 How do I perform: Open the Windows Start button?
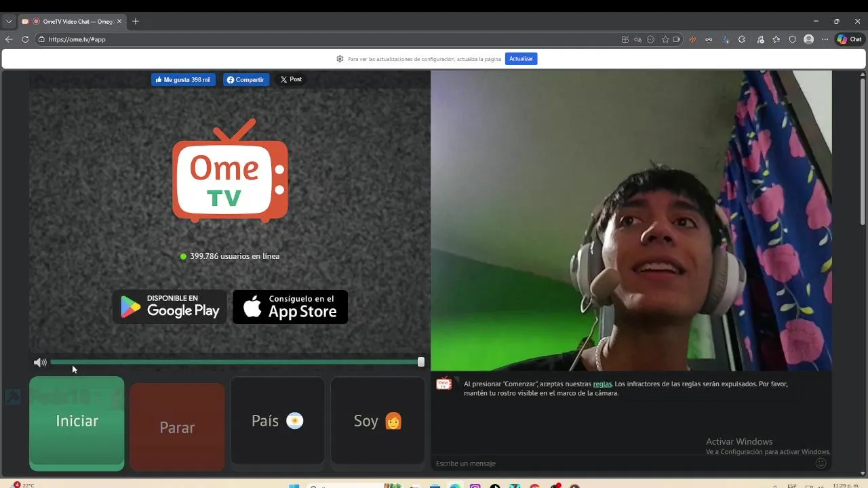tap(294, 486)
